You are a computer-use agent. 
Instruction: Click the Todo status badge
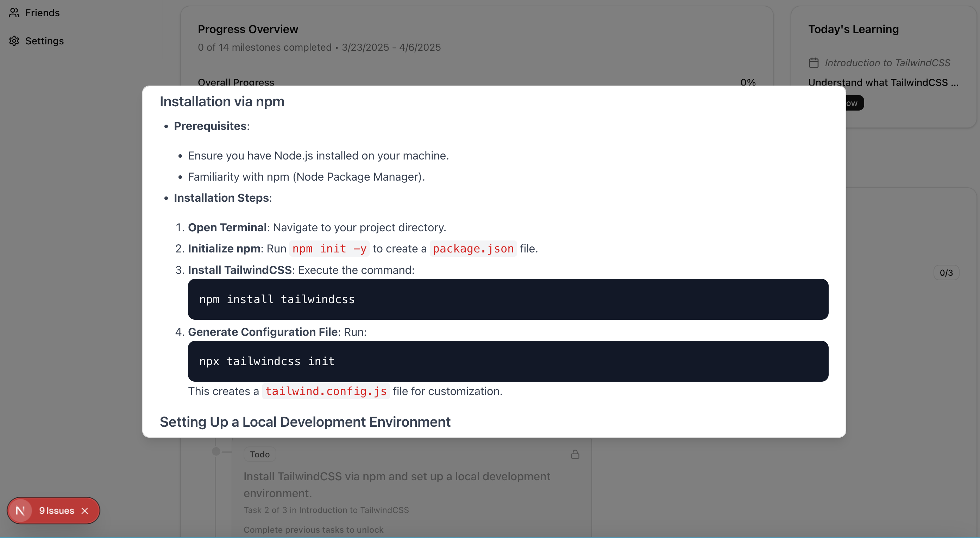pyautogui.click(x=259, y=454)
